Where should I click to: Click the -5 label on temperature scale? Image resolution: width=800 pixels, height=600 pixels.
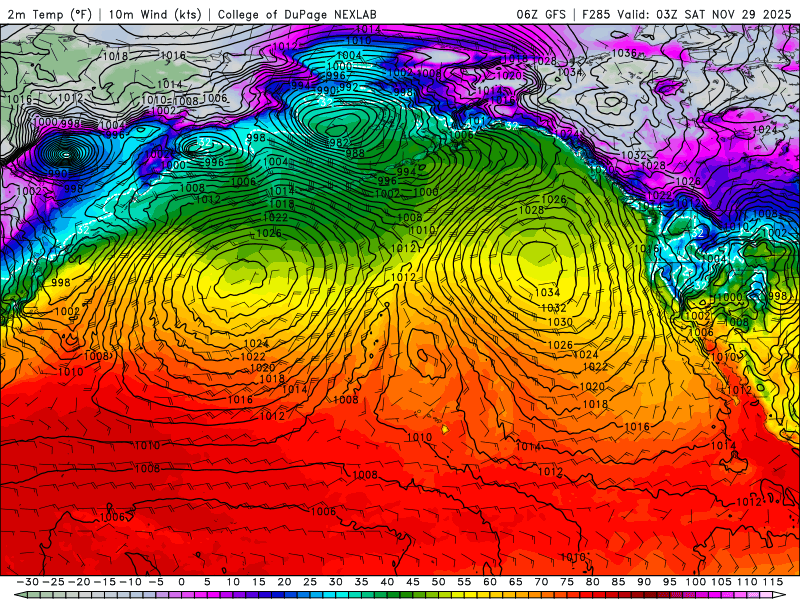pos(156,582)
